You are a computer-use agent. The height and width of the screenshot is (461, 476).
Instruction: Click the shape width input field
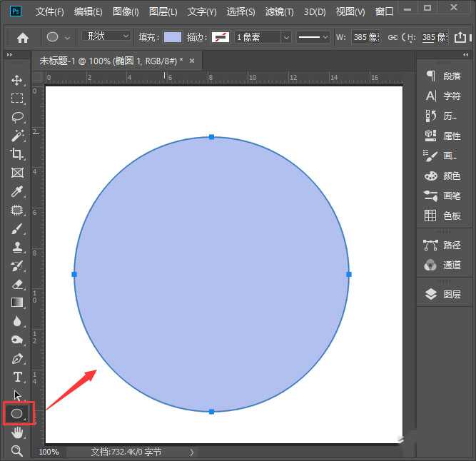tap(365, 37)
